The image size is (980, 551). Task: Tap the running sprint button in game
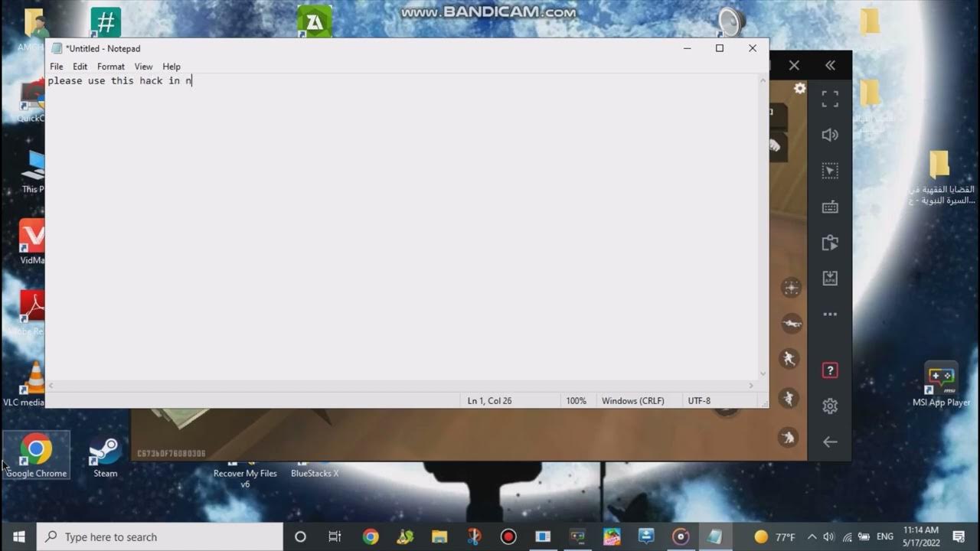pyautogui.click(x=789, y=358)
